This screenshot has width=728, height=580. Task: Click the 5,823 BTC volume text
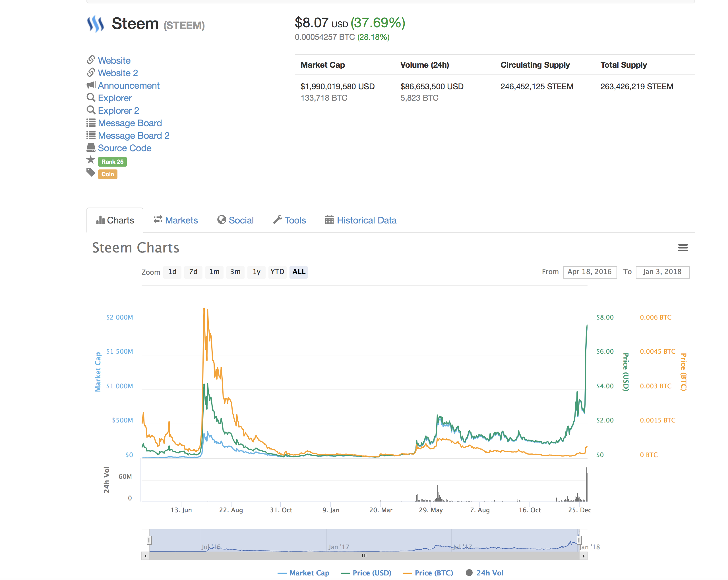(419, 98)
